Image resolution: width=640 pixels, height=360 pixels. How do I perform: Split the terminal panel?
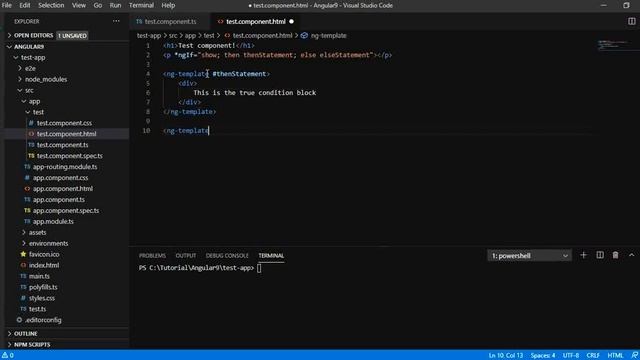coord(600,255)
